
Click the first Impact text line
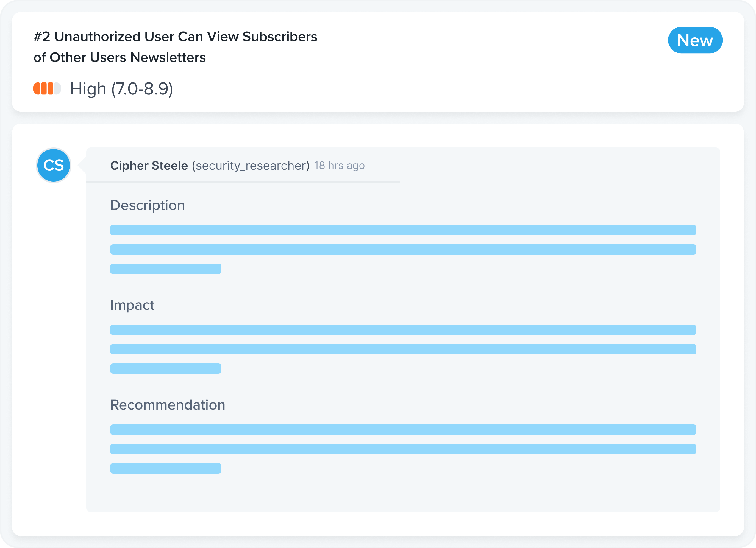point(403,330)
